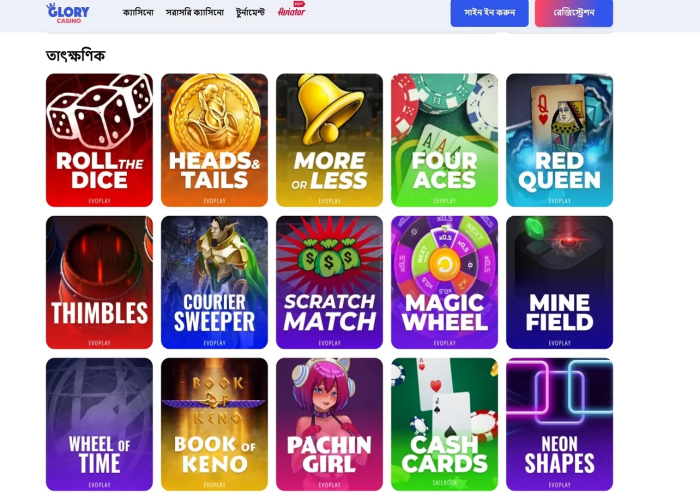Viewport: 700px width, 500px height.
Task: Click the blue সাইন ইন করুন button
Action: point(489,12)
